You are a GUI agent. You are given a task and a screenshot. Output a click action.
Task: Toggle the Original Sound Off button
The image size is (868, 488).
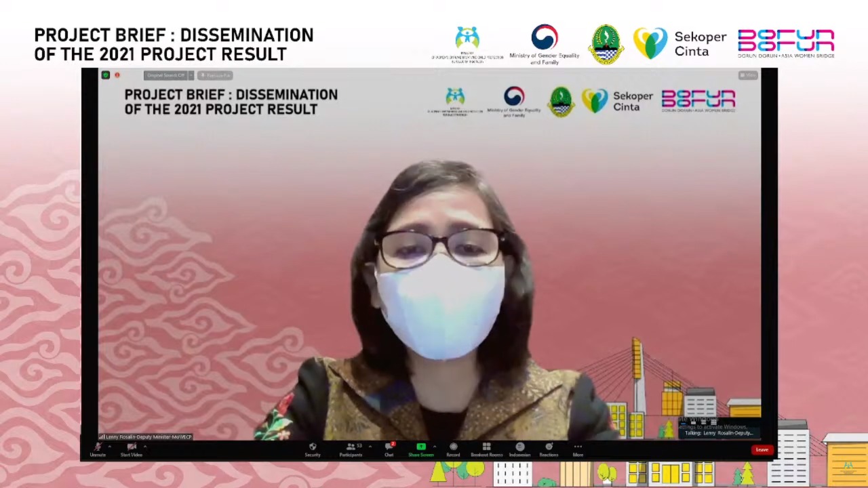tap(165, 75)
